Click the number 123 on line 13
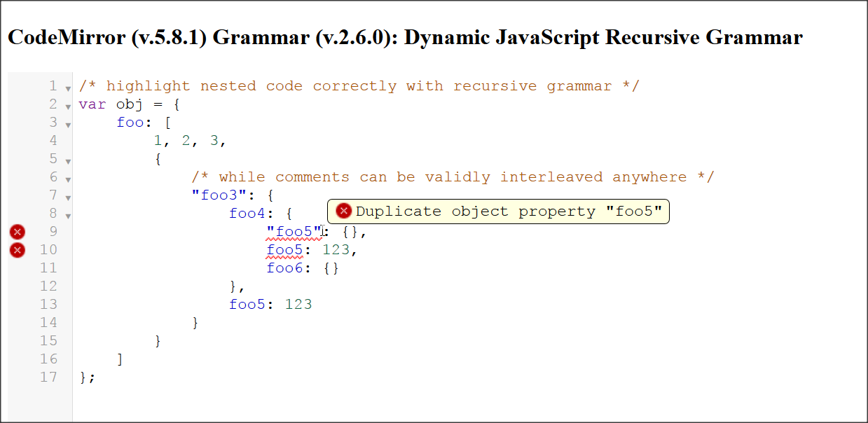The height and width of the screenshot is (423, 868). 298,305
